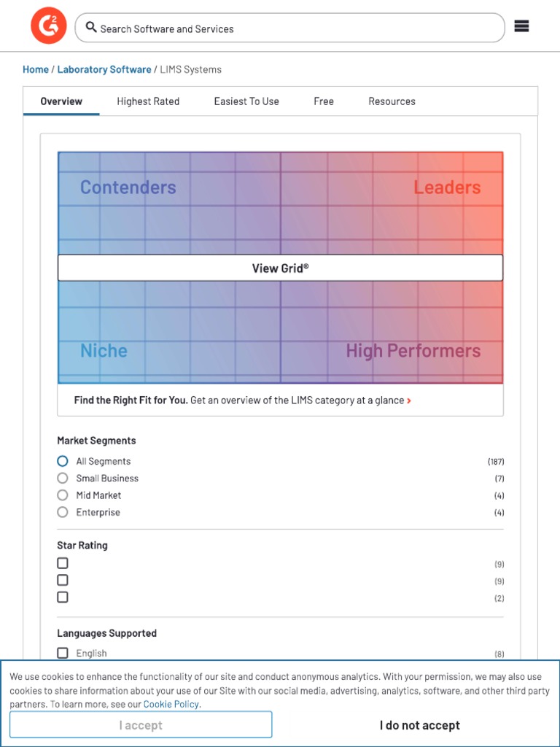Image resolution: width=560 pixels, height=747 pixels.
Task: Open the hamburger menu icon
Action: (521, 26)
